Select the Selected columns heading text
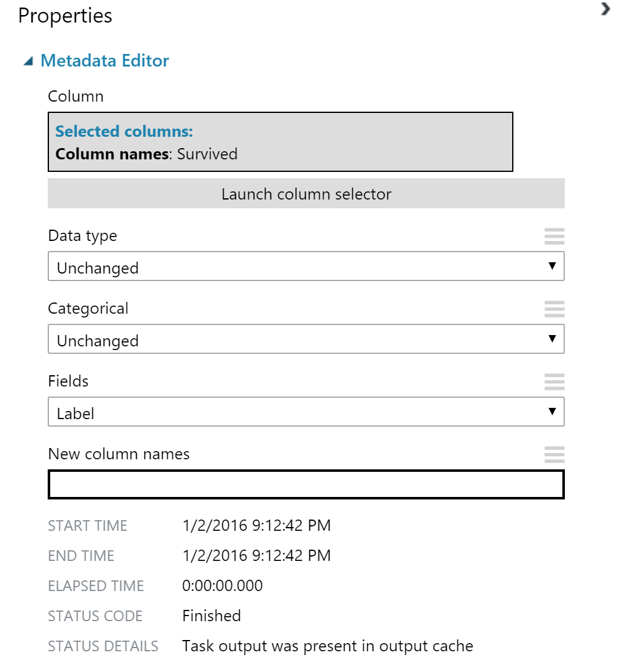This screenshot has height=672, width=627. pyautogui.click(x=124, y=131)
